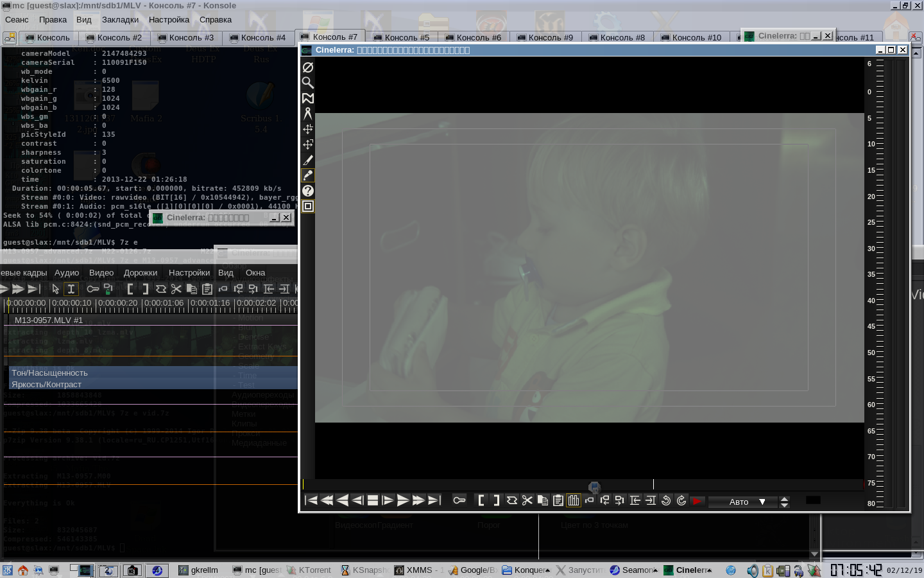Click the Undo icon in compositor toolbar
The width and height of the screenshot is (924, 578).
[x=666, y=500]
